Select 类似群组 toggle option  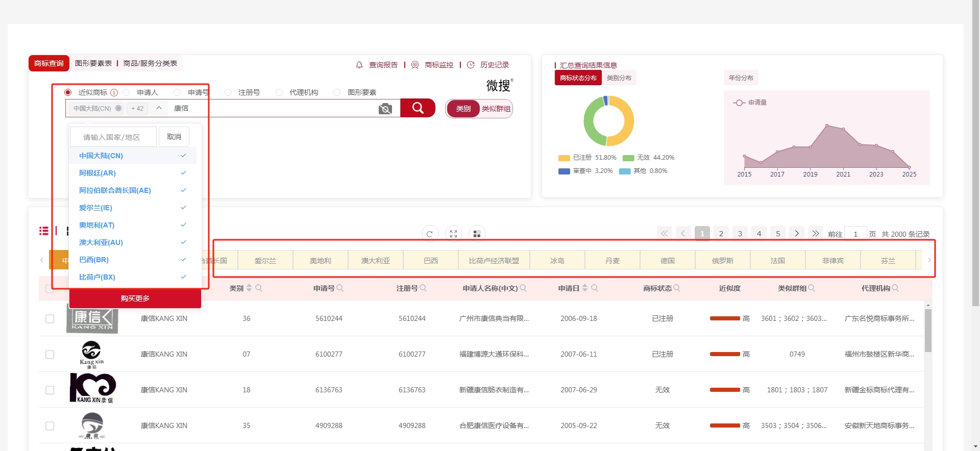(x=496, y=109)
